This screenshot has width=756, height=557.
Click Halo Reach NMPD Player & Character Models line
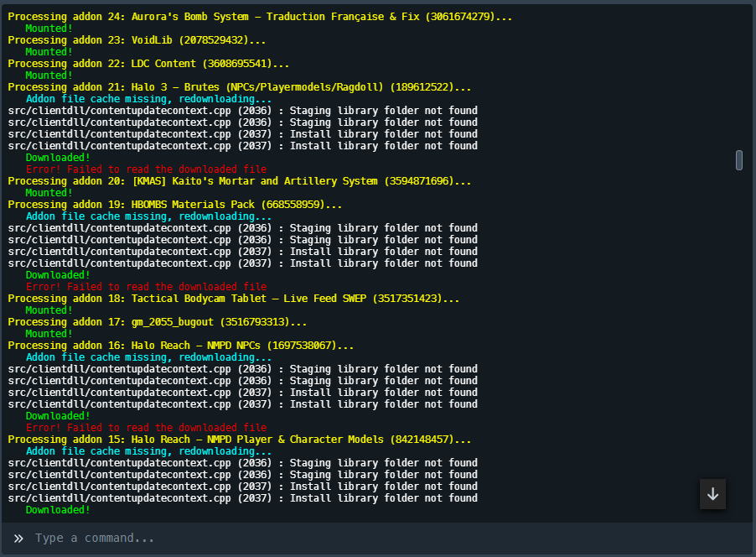239,440
